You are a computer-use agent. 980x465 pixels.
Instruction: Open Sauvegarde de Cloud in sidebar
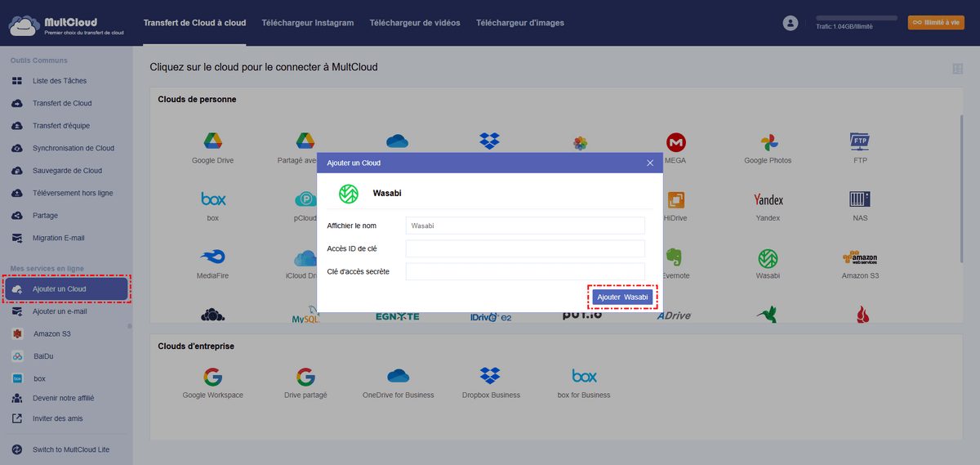pos(65,171)
